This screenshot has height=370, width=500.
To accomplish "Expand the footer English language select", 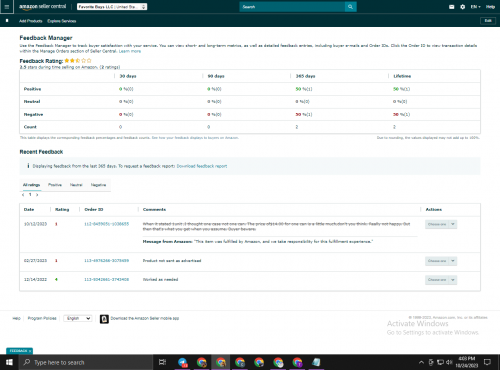I will click(78, 318).
